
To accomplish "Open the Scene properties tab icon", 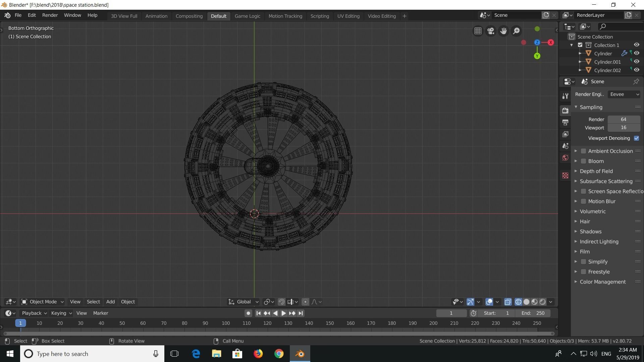I will pos(565,146).
